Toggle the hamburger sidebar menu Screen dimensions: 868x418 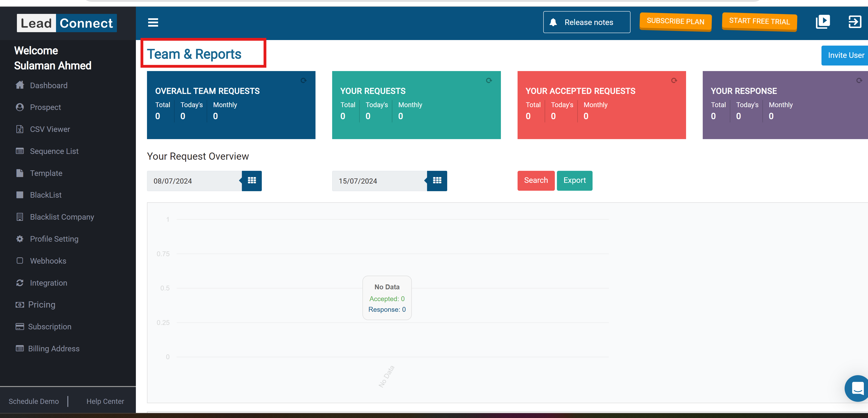click(153, 23)
